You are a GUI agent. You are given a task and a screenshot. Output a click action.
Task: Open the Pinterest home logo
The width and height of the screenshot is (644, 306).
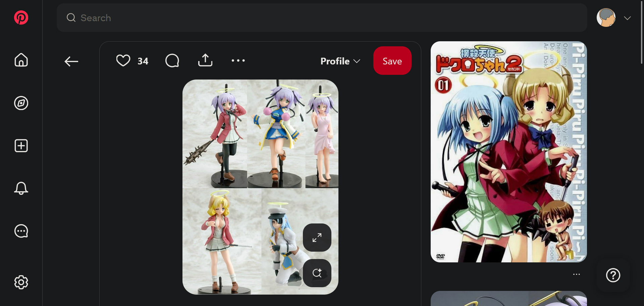(21, 17)
